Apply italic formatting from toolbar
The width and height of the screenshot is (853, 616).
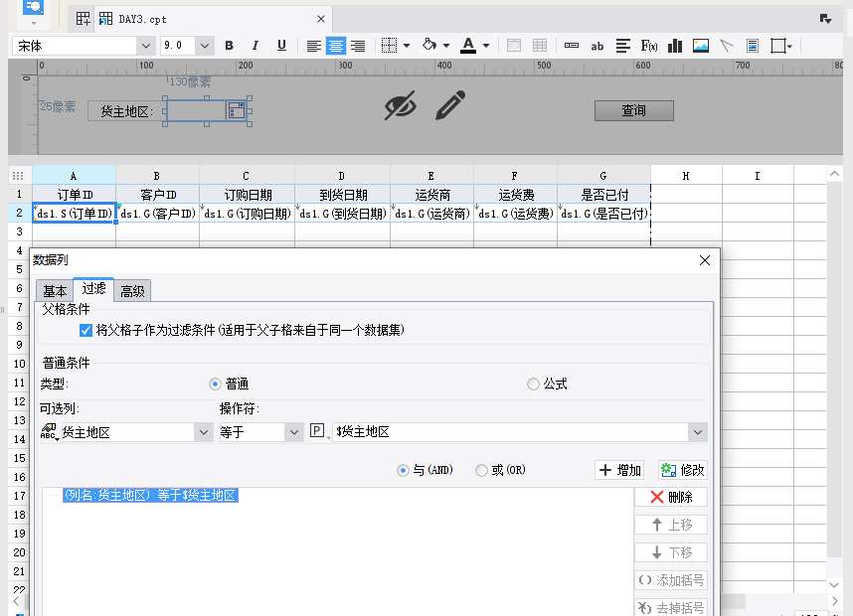pyautogui.click(x=256, y=46)
